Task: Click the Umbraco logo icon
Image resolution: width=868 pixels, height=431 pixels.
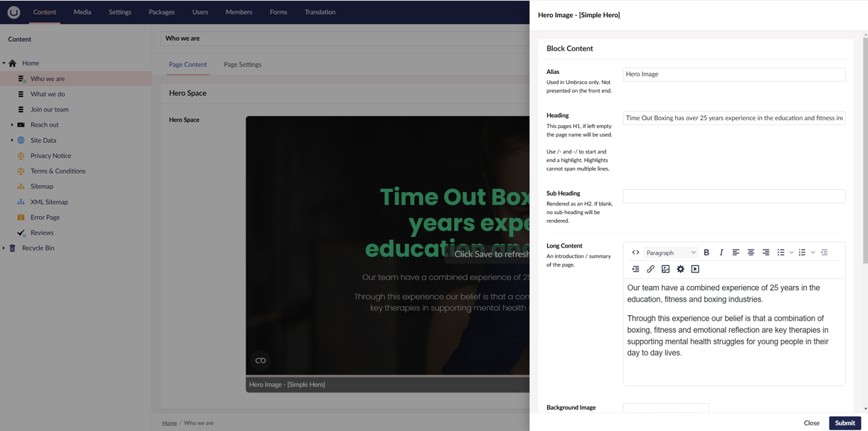Action: tap(13, 11)
